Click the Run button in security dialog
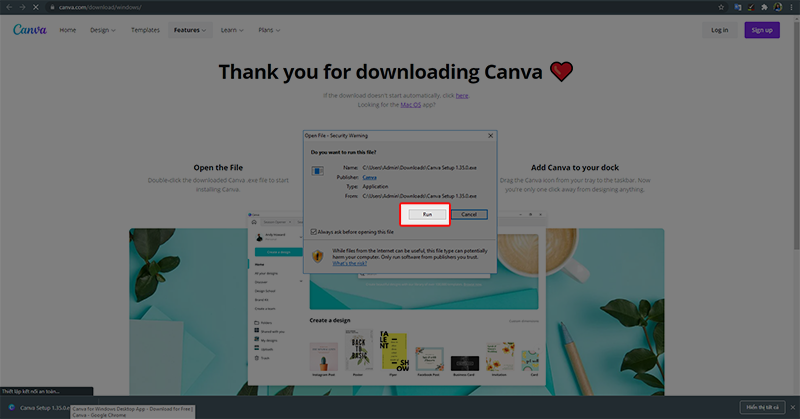 pos(427,214)
